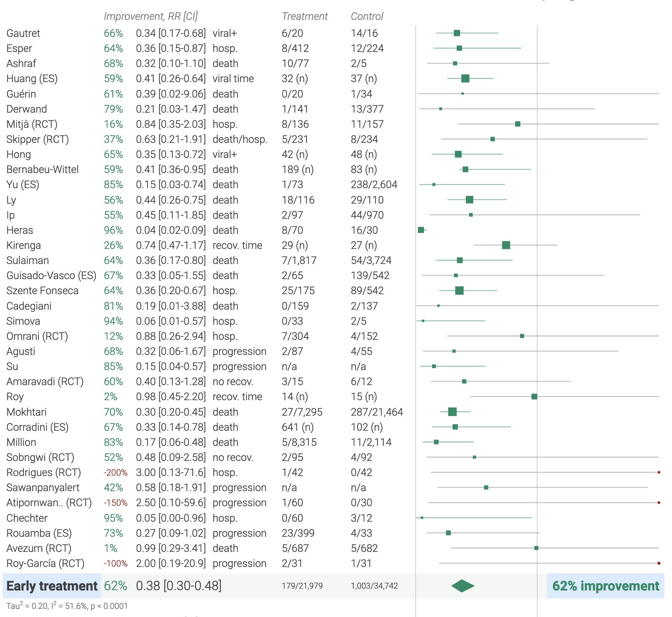The image size is (672, 617).
Task: Select the Bernabeu-Wittel study name
Action: click(x=43, y=169)
